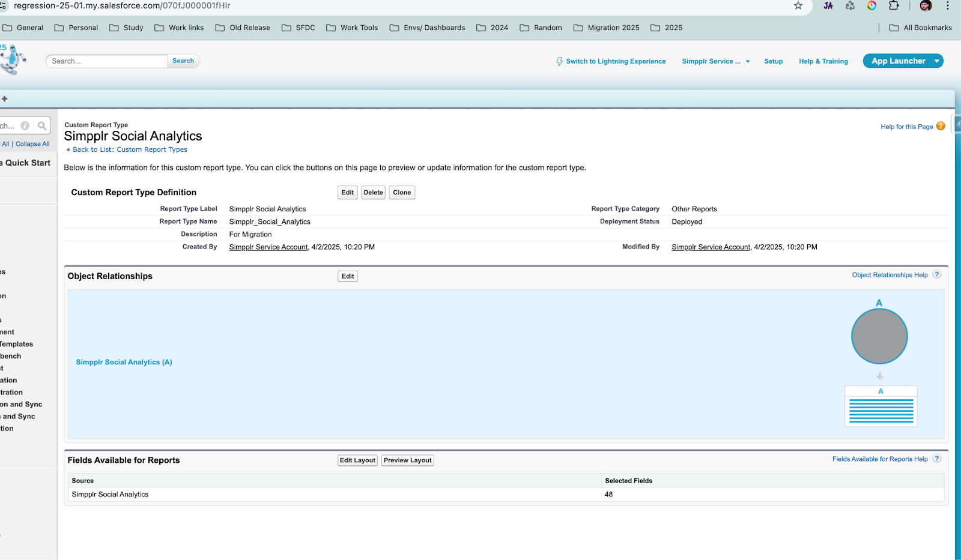The width and height of the screenshot is (961, 560).
Task: Bookmark this page with the star icon
Action: (x=798, y=5)
